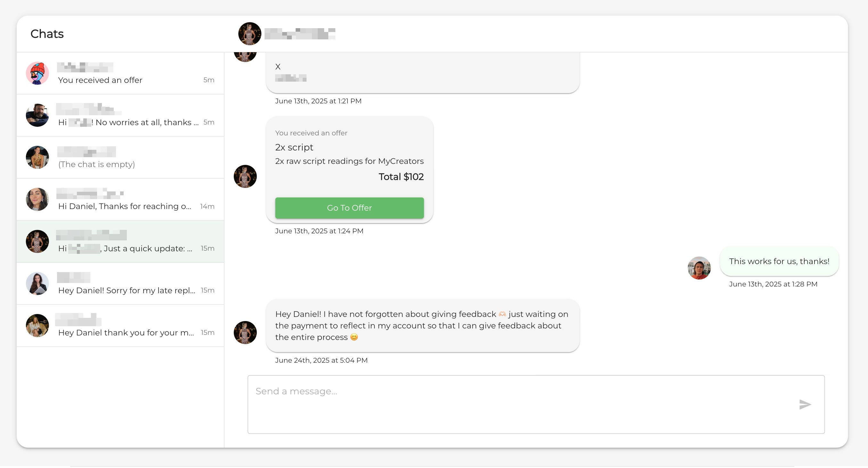Image resolution: width=868 pixels, height=468 pixels.
Task: Click the '14m' time label in chat list
Action: click(207, 206)
